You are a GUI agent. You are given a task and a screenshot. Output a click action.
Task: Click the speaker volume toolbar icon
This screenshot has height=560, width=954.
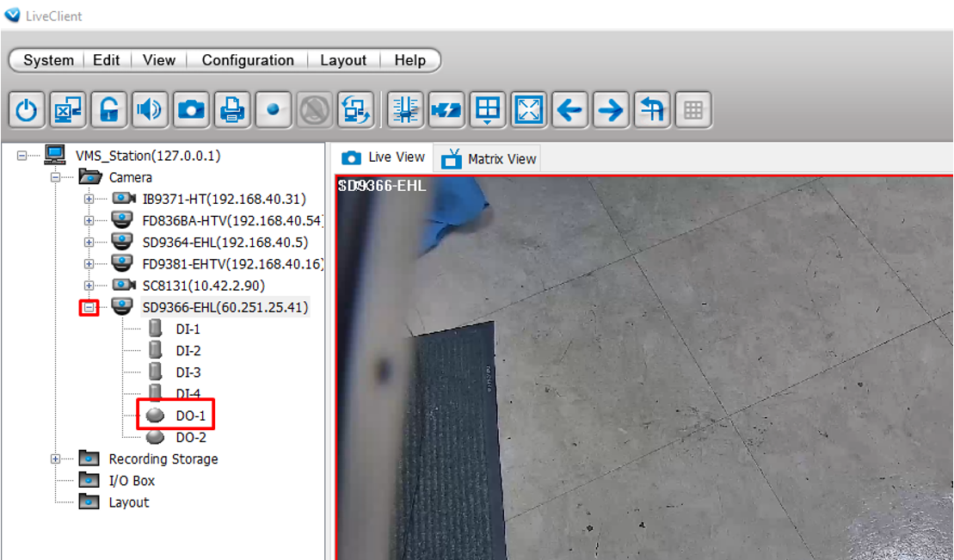150,110
